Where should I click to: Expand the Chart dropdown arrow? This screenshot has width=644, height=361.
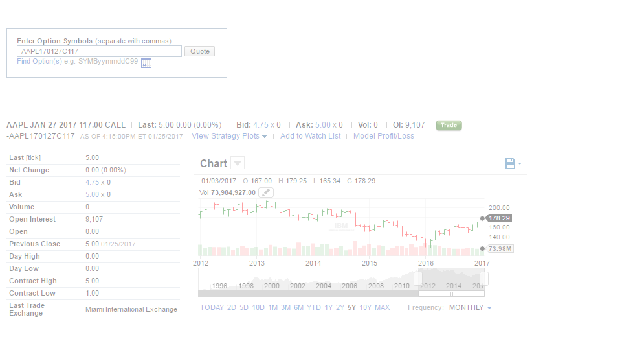click(x=238, y=163)
